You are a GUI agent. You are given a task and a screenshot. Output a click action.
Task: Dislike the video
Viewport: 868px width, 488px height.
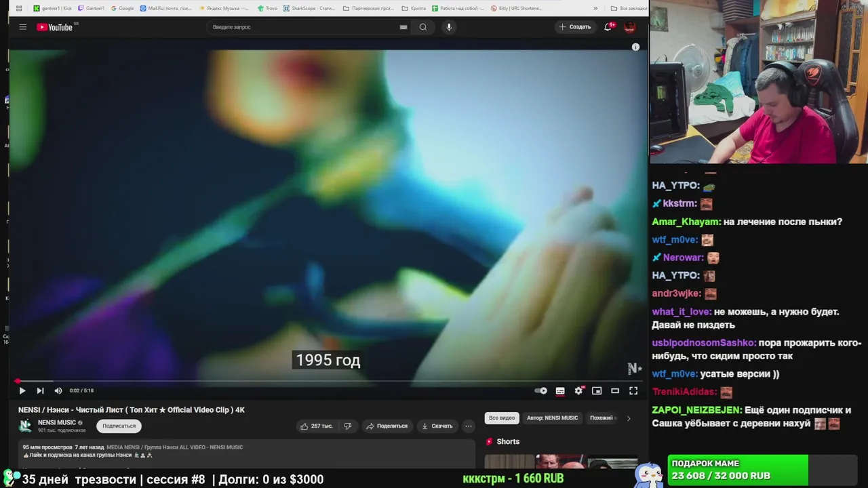pos(348,426)
